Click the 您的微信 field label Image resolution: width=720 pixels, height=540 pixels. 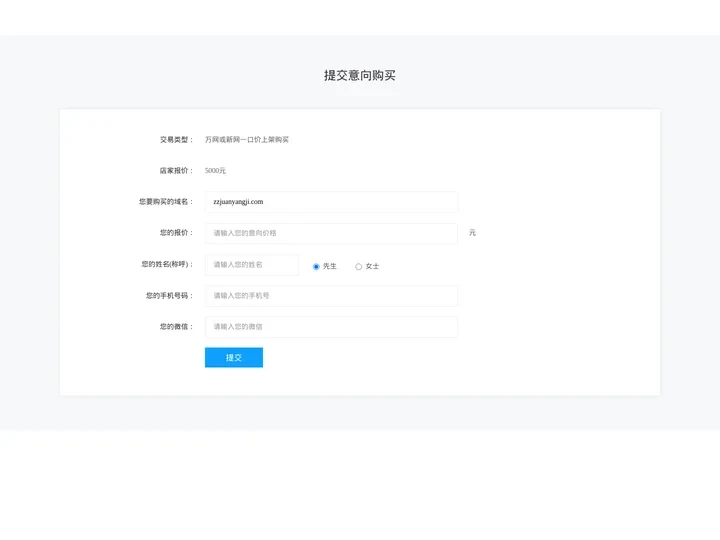point(176,326)
